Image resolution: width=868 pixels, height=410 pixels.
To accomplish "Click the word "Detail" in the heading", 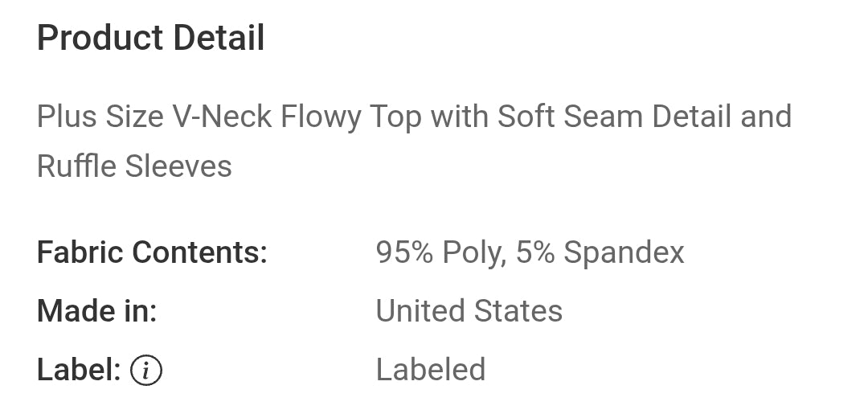I will pos(215,38).
